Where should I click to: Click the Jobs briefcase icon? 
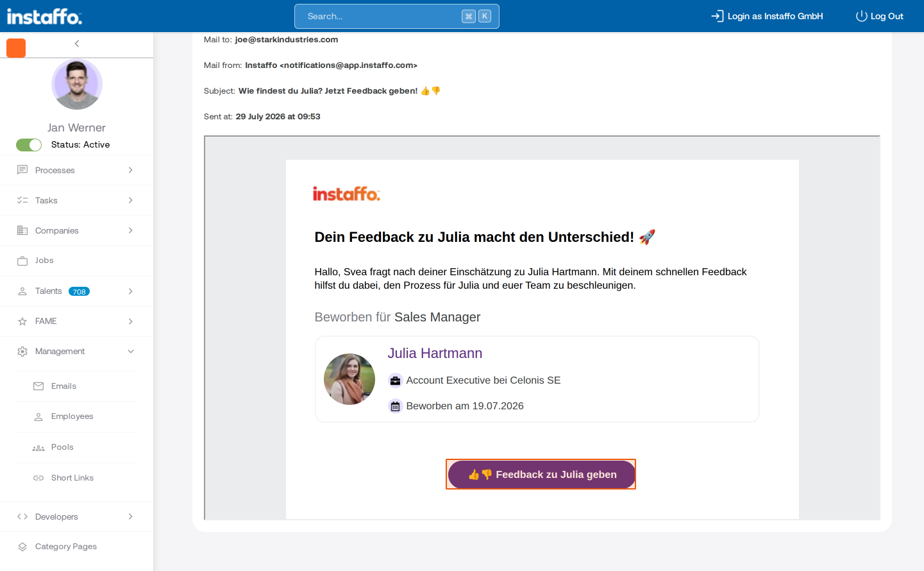(x=22, y=260)
